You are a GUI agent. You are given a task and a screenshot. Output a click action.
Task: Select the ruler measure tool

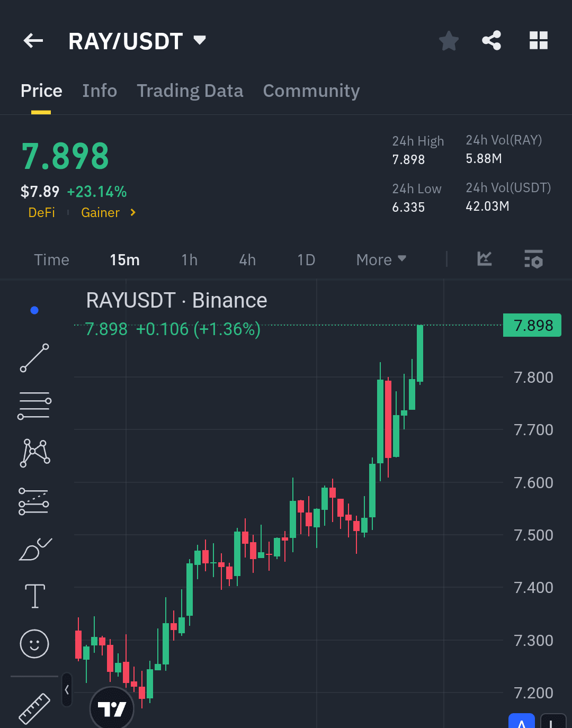point(34,709)
